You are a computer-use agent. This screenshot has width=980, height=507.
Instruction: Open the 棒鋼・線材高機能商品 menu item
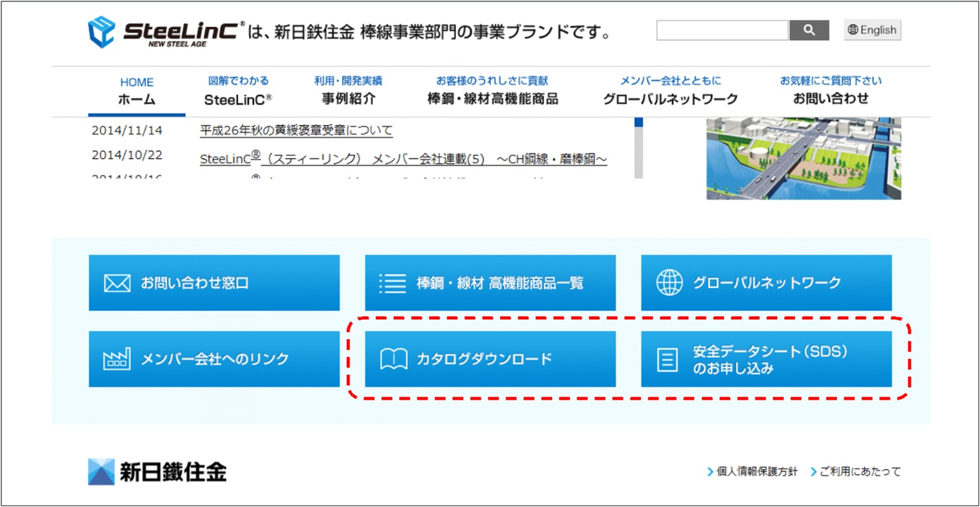click(492, 90)
